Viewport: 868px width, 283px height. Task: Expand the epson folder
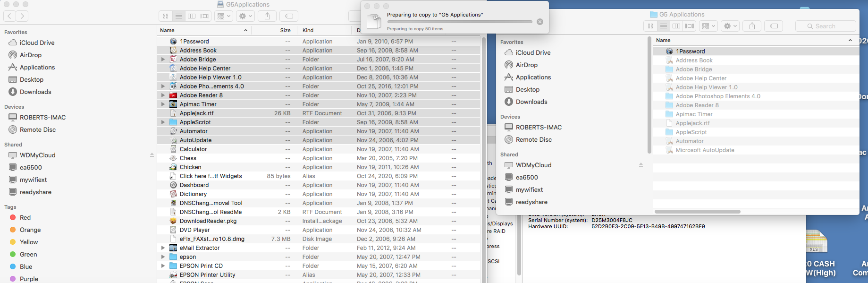coord(163,257)
